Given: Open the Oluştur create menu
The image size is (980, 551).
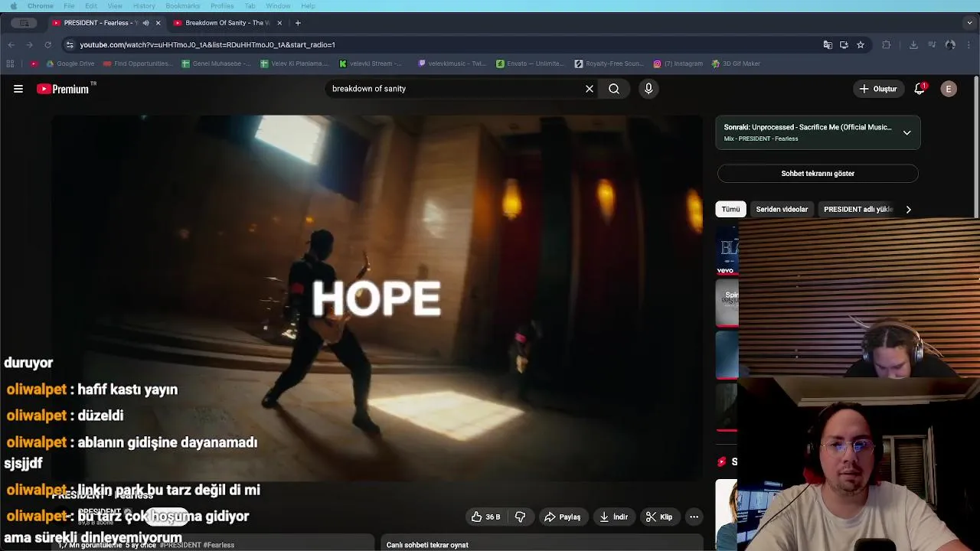Looking at the screenshot, I should click(878, 89).
